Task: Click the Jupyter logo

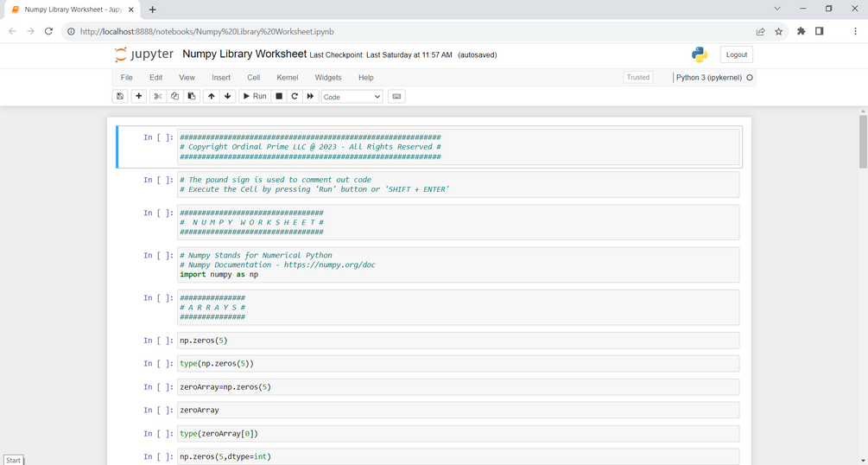Action: 144,54
